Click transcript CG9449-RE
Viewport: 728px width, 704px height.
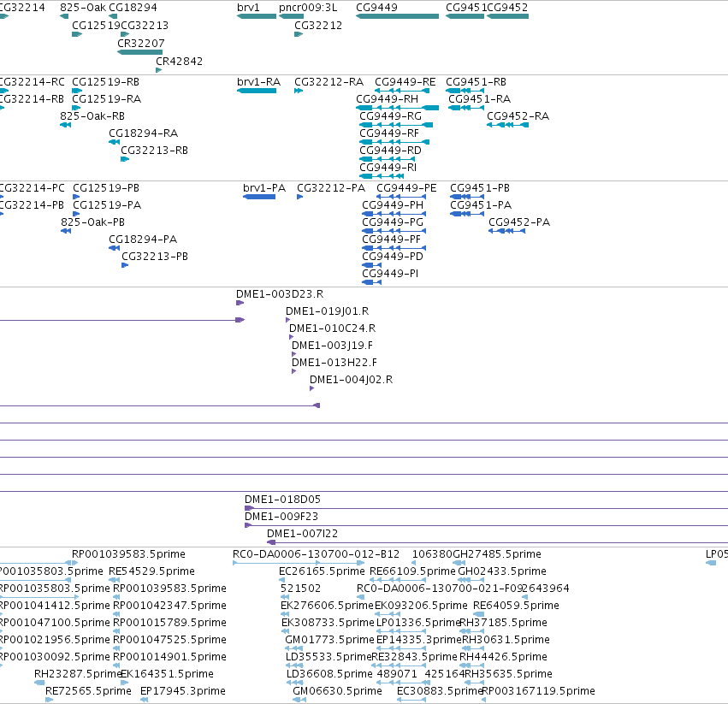coord(402,91)
